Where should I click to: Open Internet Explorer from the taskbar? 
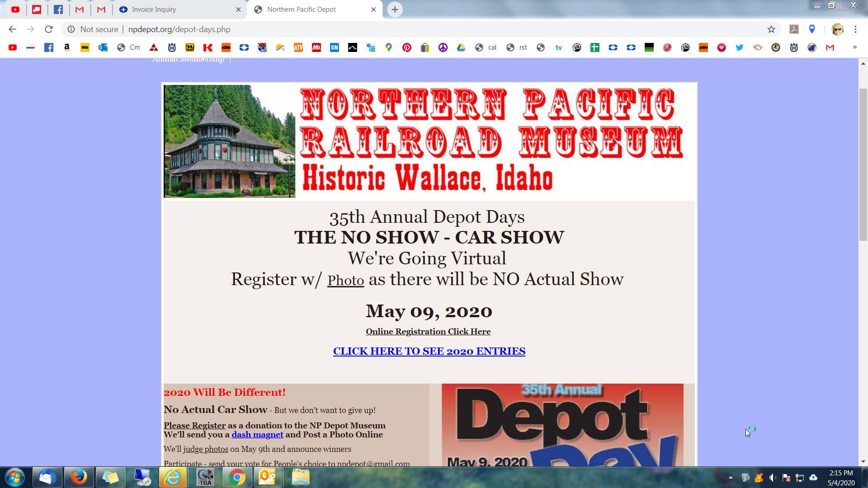(173, 477)
